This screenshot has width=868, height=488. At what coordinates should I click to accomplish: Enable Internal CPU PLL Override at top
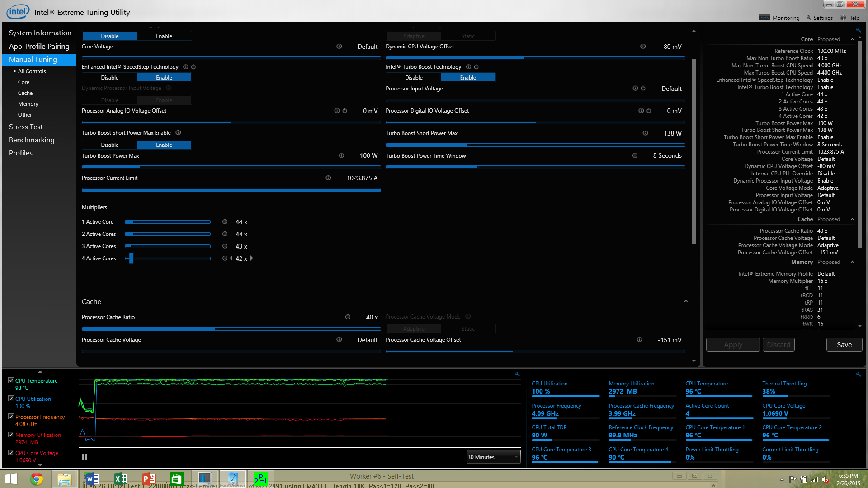[x=164, y=36]
